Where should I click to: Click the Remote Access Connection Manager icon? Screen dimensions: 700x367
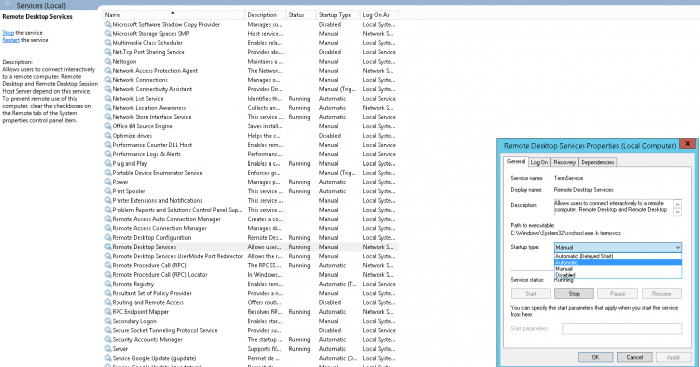point(108,228)
